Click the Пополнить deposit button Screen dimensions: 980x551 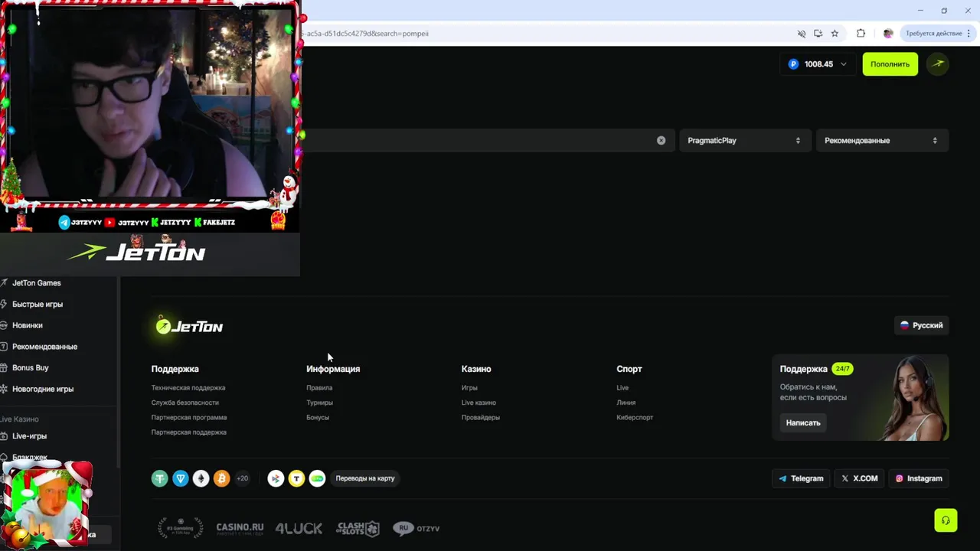pos(890,64)
